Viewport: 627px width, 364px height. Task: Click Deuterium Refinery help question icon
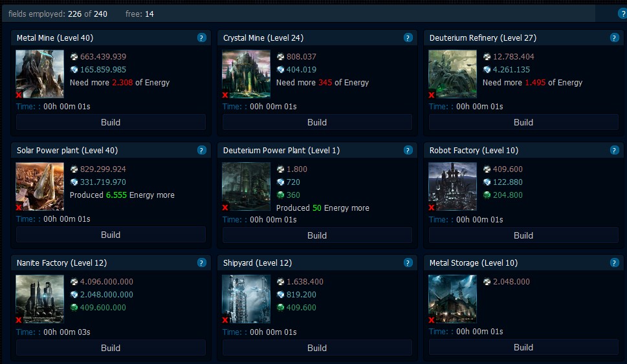tap(614, 38)
